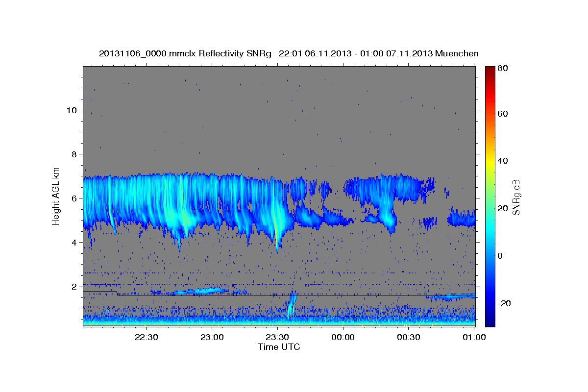Screen dimensions: 588x392
Task: Click the 22:30 time tick label
Action: pyautogui.click(x=146, y=338)
